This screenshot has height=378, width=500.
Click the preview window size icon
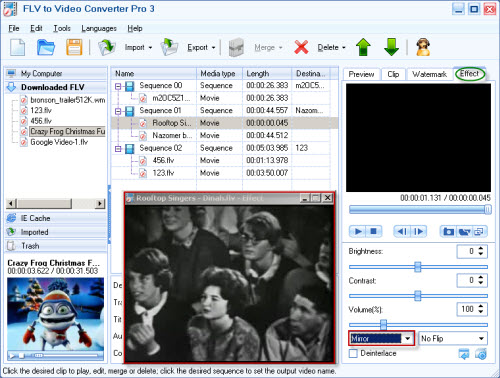[479, 231]
